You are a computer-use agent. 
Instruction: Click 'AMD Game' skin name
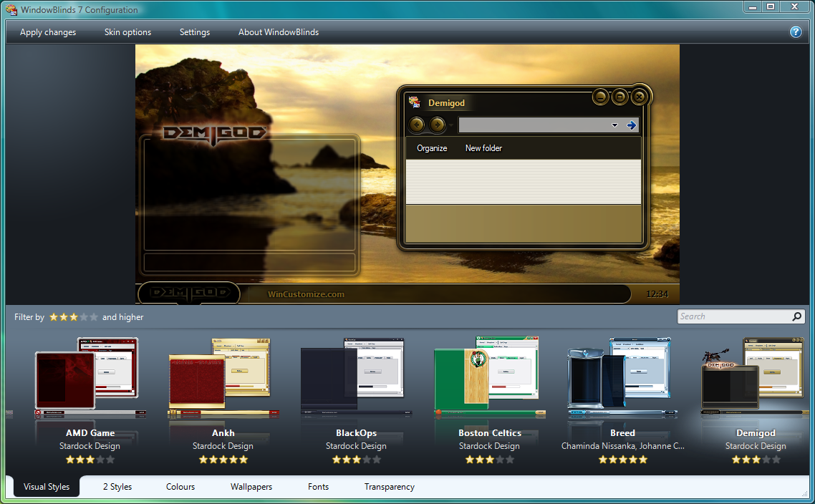90,433
